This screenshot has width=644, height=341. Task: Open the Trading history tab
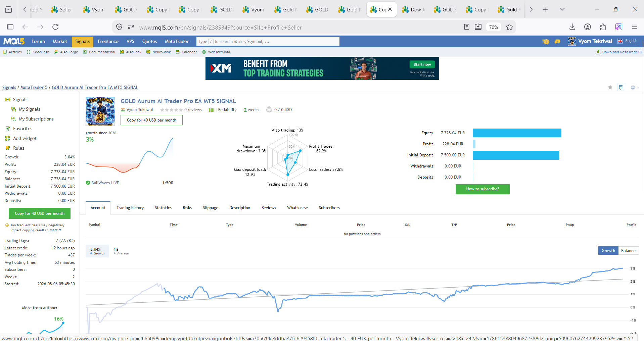130,208
